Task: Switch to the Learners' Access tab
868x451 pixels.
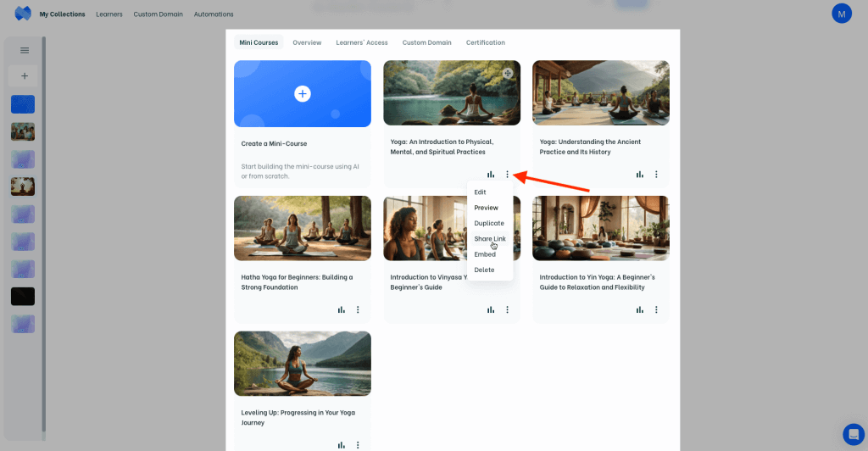Action: pos(362,42)
